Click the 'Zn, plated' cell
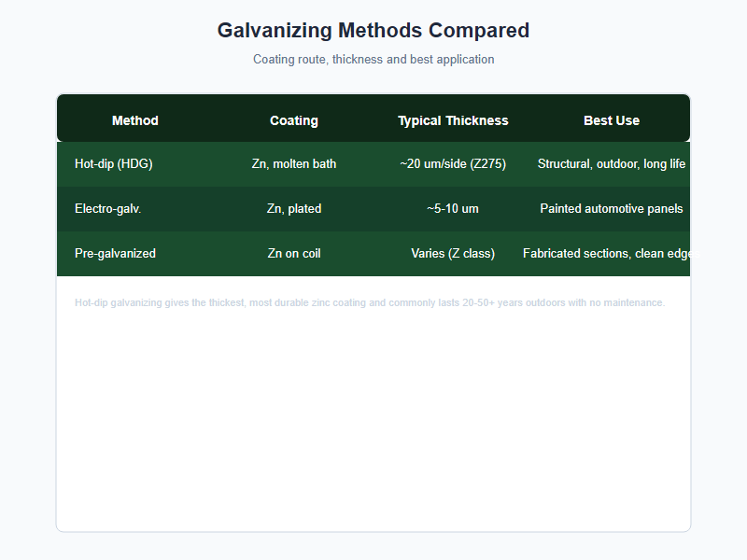Viewport: 747px width, 560px height. [x=294, y=208]
